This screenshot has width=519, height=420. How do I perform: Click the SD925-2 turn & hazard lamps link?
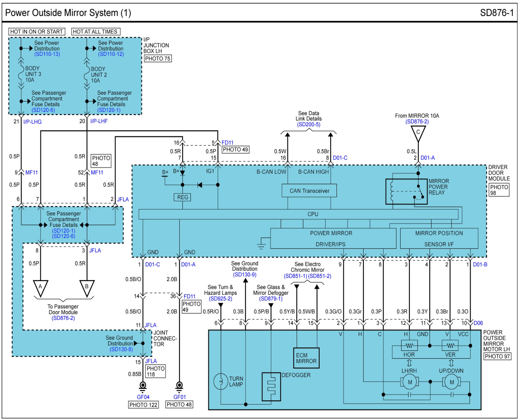(x=220, y=299)
